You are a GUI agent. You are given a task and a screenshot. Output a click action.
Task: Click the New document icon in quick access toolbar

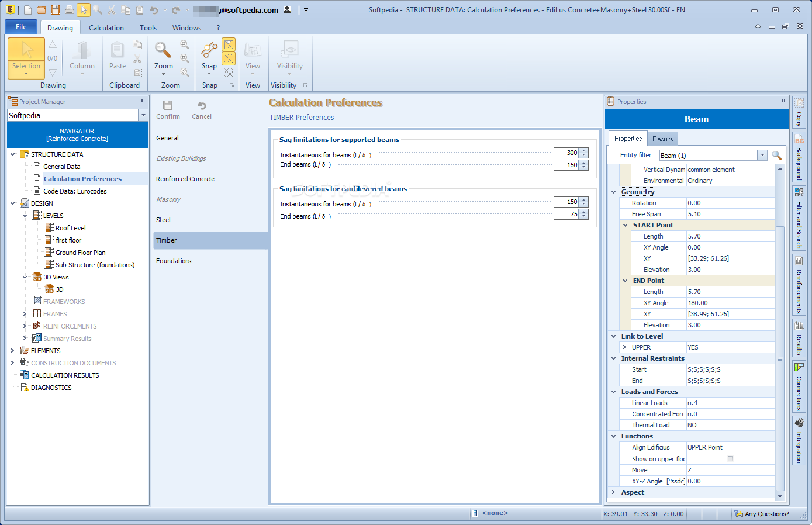pos(27,10)
